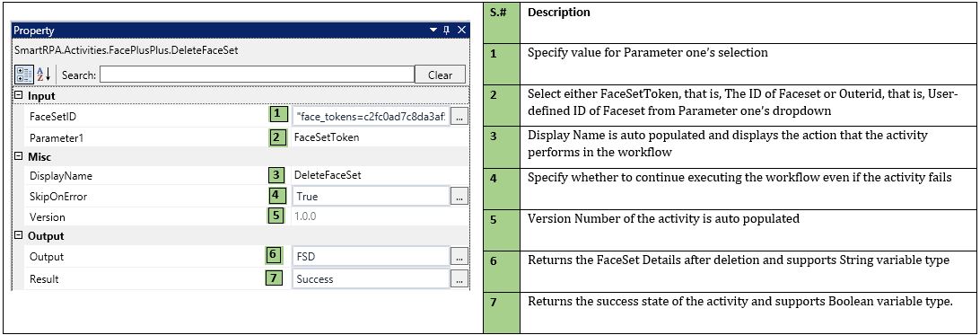The width and height of the screenshot is (980, 335).
Task: Edit the DisplayName value DeleteFaceSet
Action: 380,175
